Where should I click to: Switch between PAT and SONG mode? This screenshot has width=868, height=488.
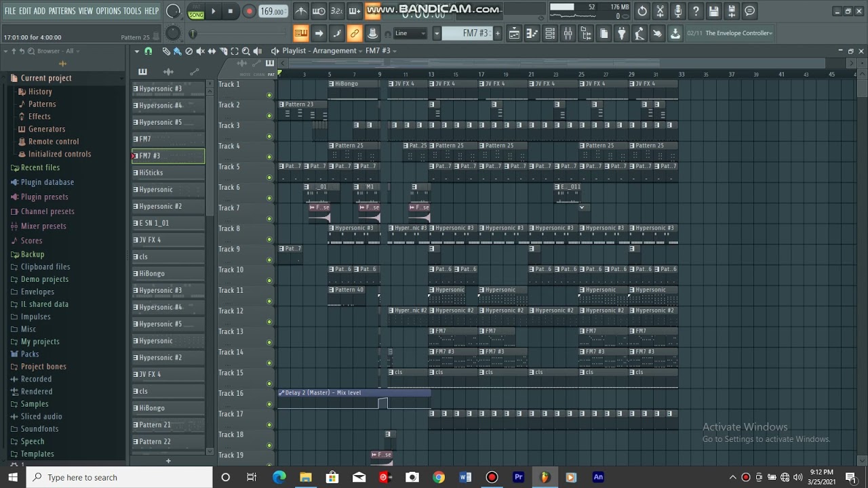(196, 12)
